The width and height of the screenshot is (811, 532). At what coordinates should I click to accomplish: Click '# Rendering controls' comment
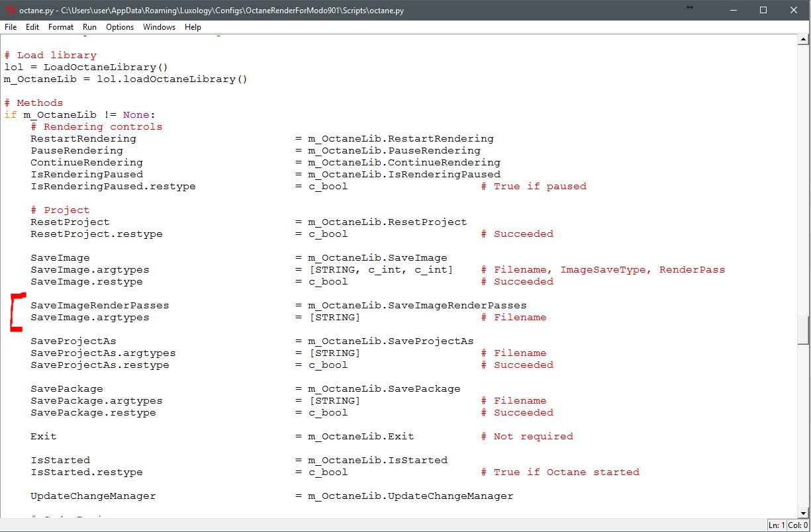(x=97, y=127)
